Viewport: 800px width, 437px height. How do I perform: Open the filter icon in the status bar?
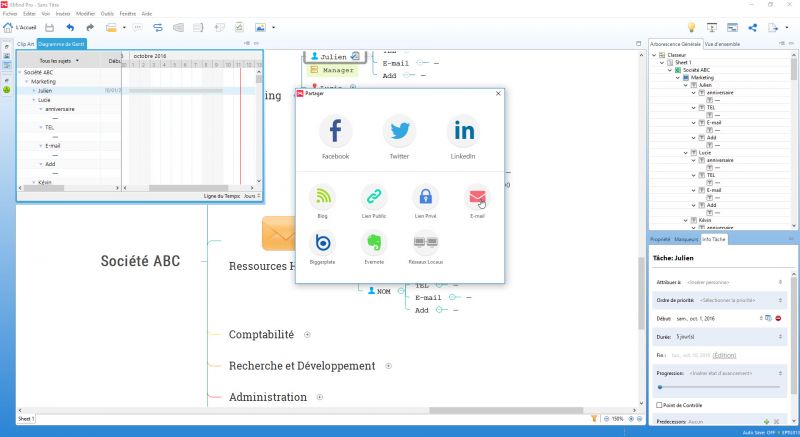(x=594, y=419)
